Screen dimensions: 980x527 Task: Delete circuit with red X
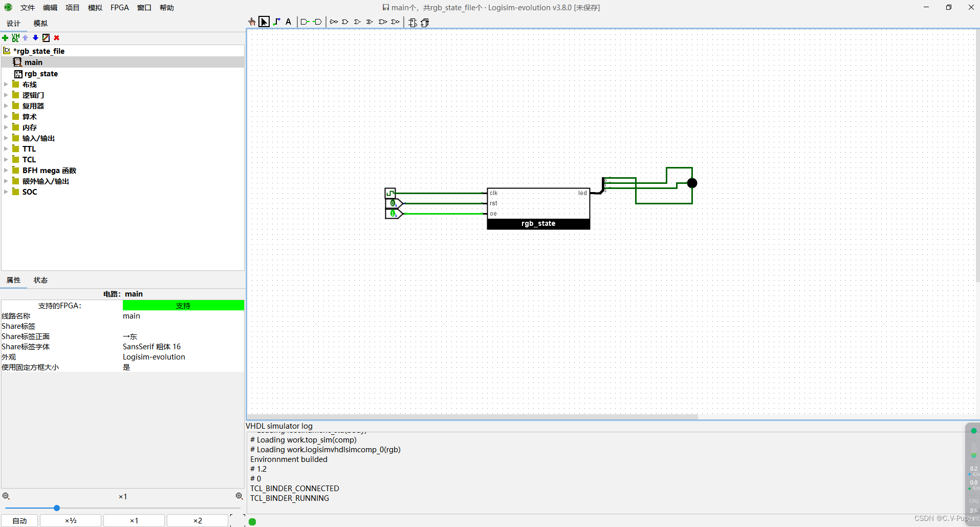pyautogui.click(x=57, y=38)
